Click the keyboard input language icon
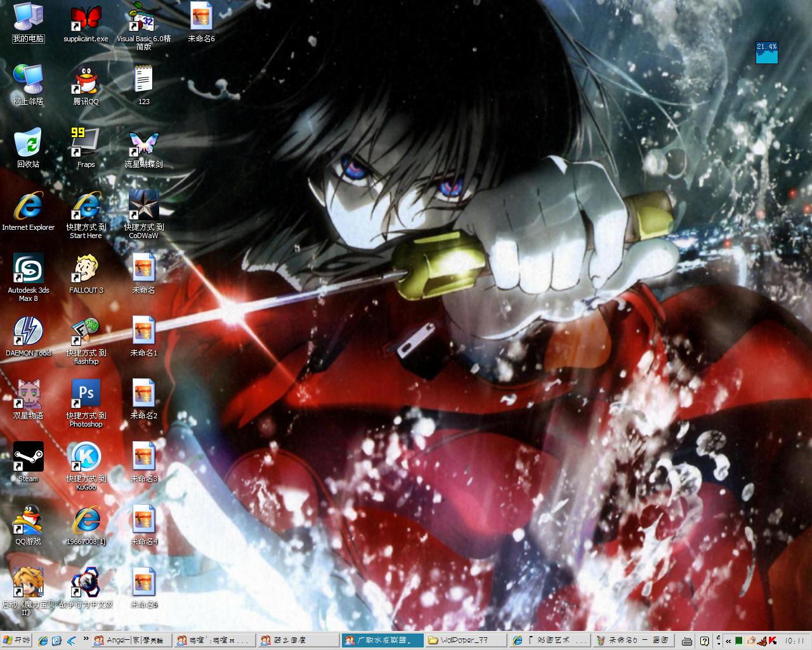 click(x=687, y=641)
